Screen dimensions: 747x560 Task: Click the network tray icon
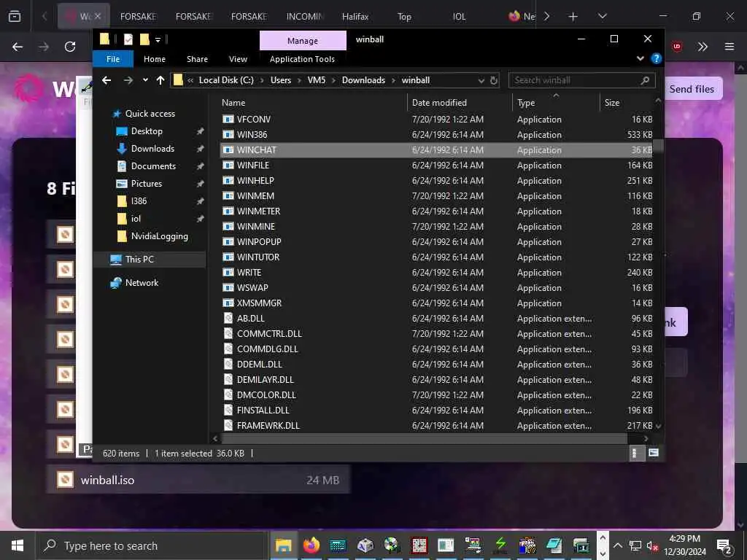635,545
